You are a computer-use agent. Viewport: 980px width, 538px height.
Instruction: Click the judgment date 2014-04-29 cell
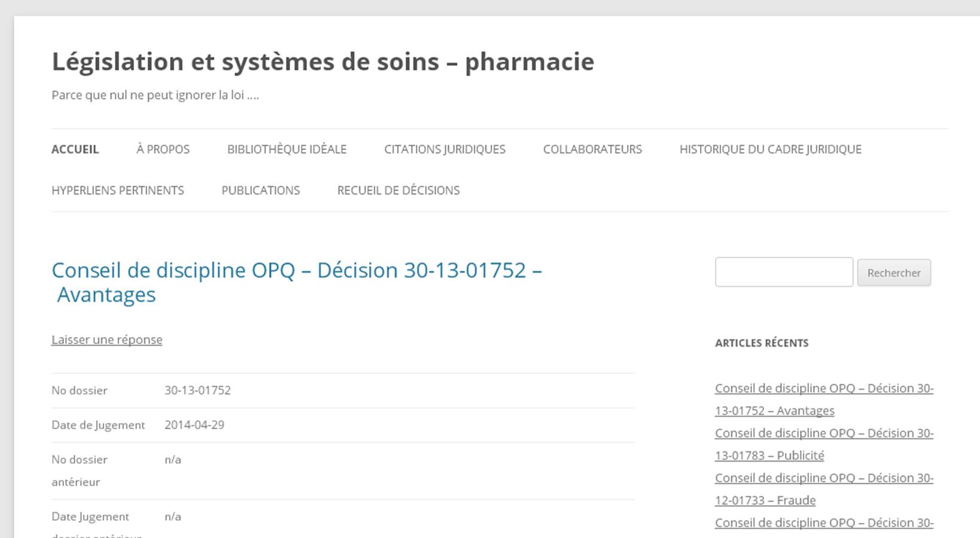(194, 425)
